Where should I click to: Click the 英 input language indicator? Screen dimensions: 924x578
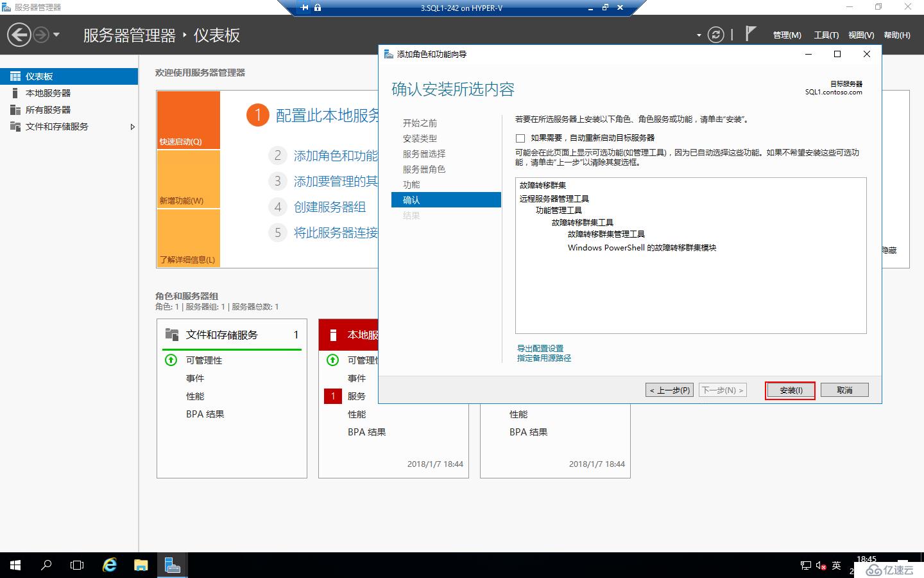(836, 566)
